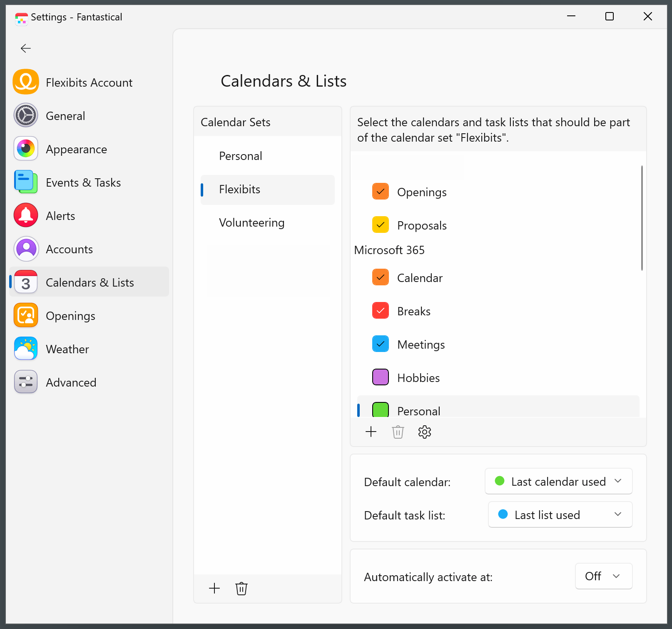Screen dimensions: 672x629
Task: Open calendar options gear under calendar list
Action: (x=425, y=432)
